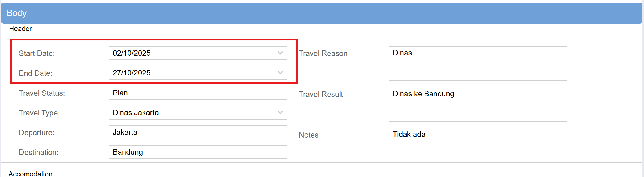
Task: Click the Header fieldset legend
Action: (x=20, y=29)
